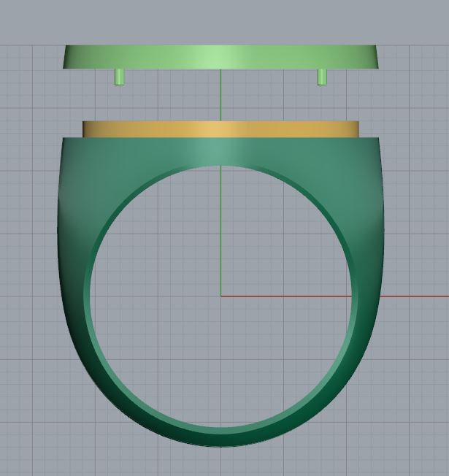Click the left peg under the top plate
The image size is (449, 476).
pos(120,77)
